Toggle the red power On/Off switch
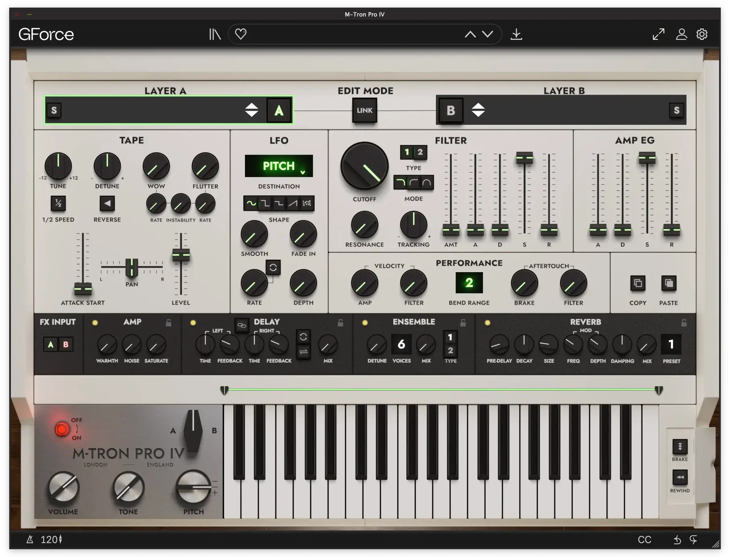 pyautogui.click(x=62, y=429)
